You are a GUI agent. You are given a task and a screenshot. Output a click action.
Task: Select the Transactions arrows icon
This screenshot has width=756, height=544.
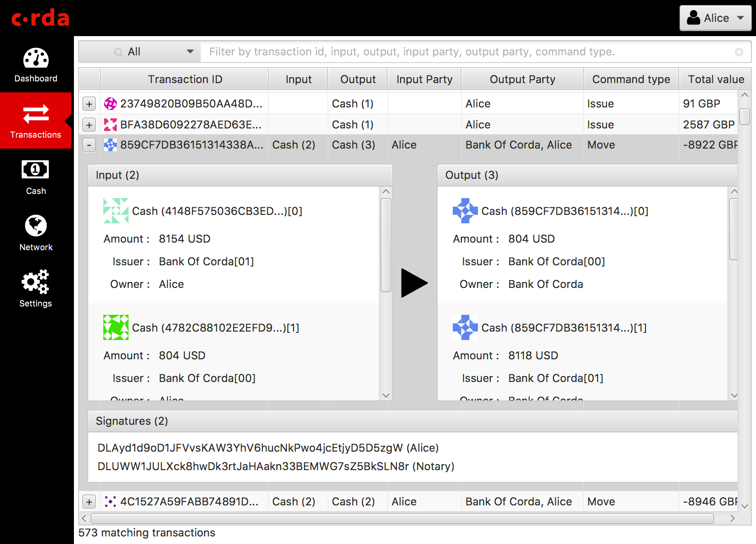(x=36, y=114)
